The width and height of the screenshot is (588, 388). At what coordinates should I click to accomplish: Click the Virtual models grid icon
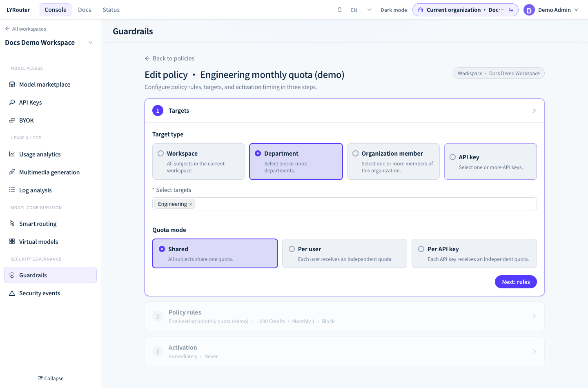12,242
